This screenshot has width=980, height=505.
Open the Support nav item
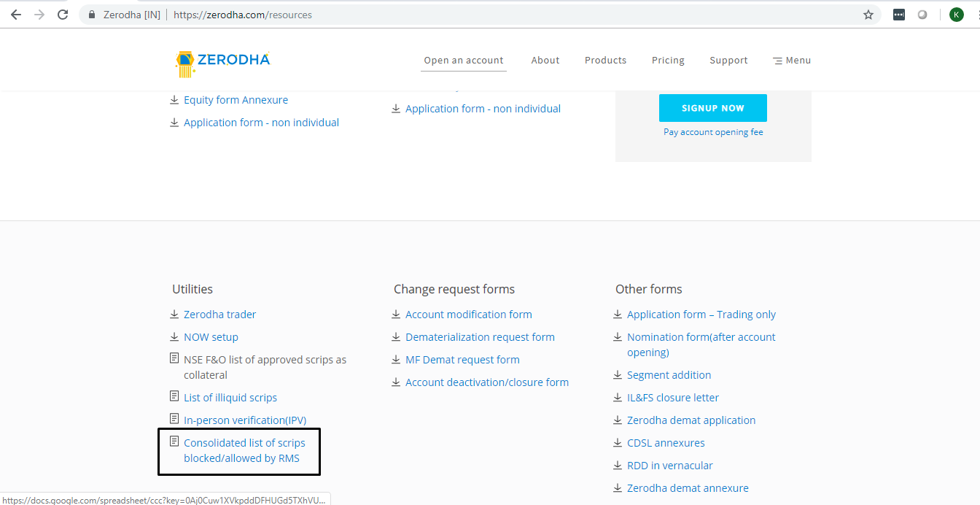coord(728,61)
